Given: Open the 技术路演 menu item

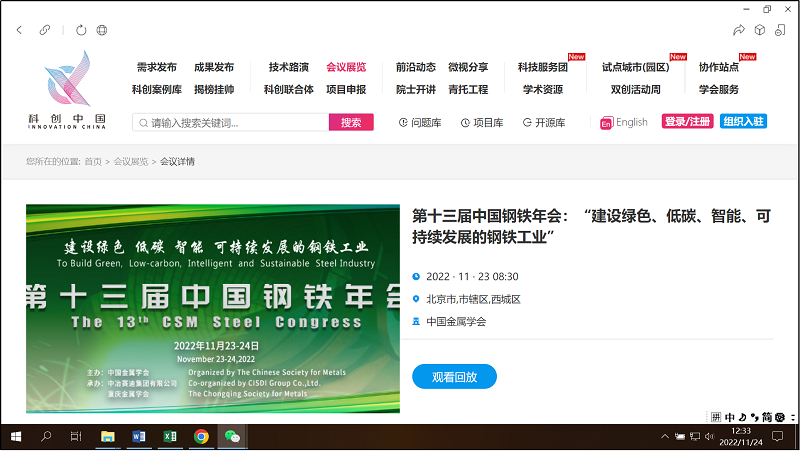Looking at the screenshot, I should 289,67.
